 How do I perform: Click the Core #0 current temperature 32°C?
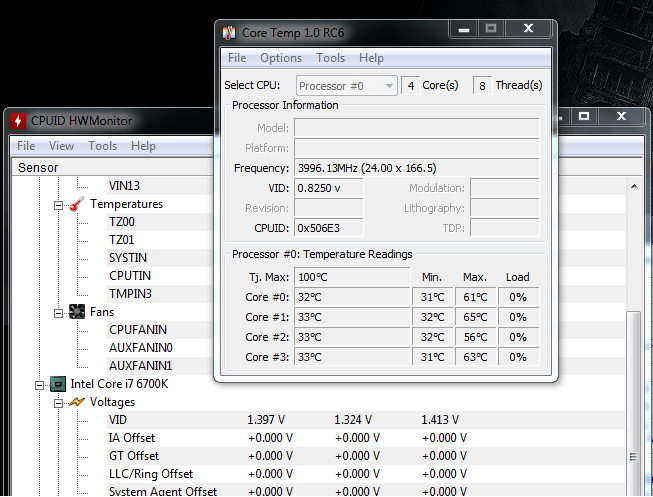[x=352, y=297]
